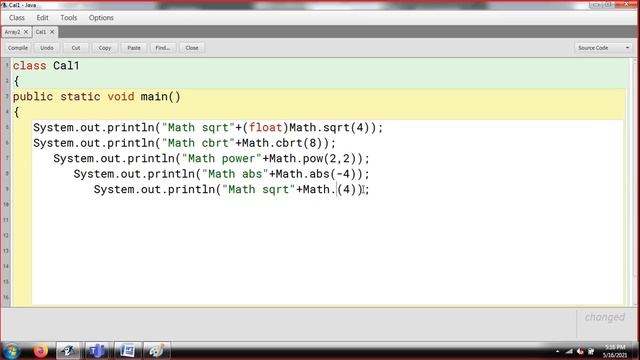This screenshot has height=360, width=640.
Task: Open the blue document app in the taskbar
Action: [x=127, y=351]
